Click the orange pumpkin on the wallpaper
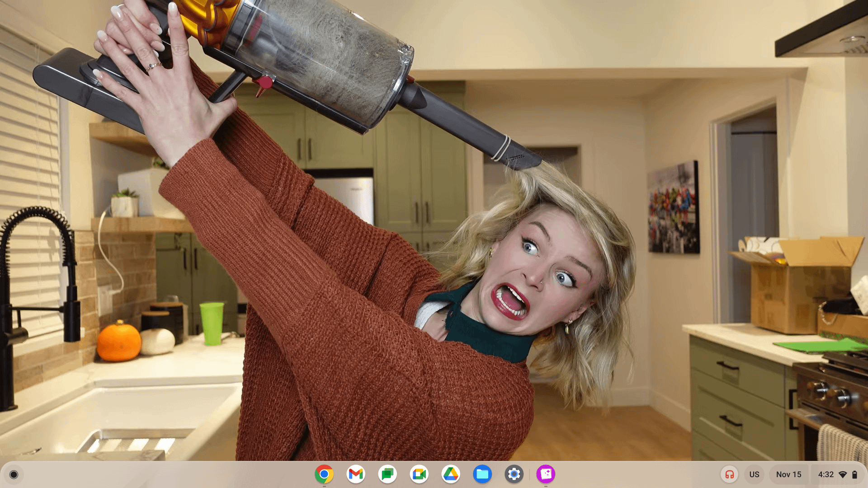Image resolution: width=868 pixels, height=488 pixels. click(118, 342)
